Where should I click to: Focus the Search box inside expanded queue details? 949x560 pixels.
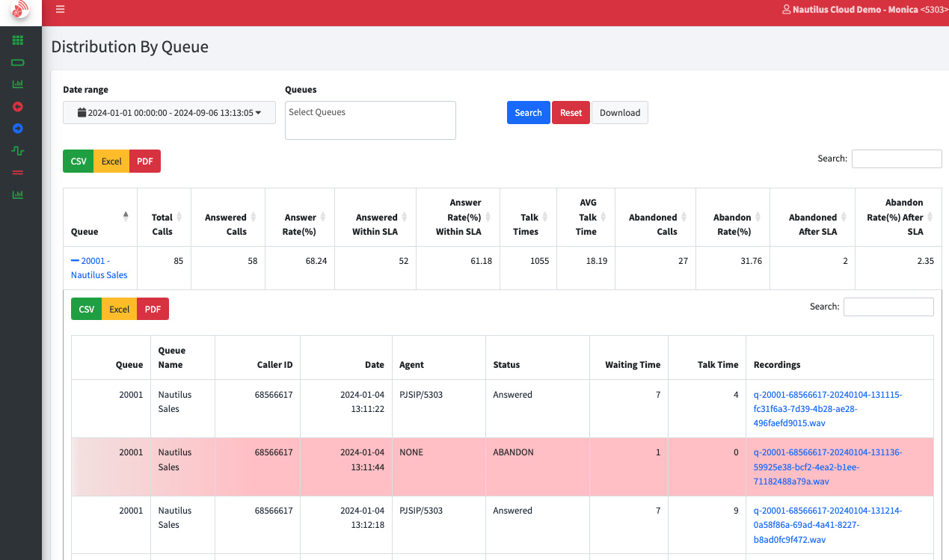[888, 307]
